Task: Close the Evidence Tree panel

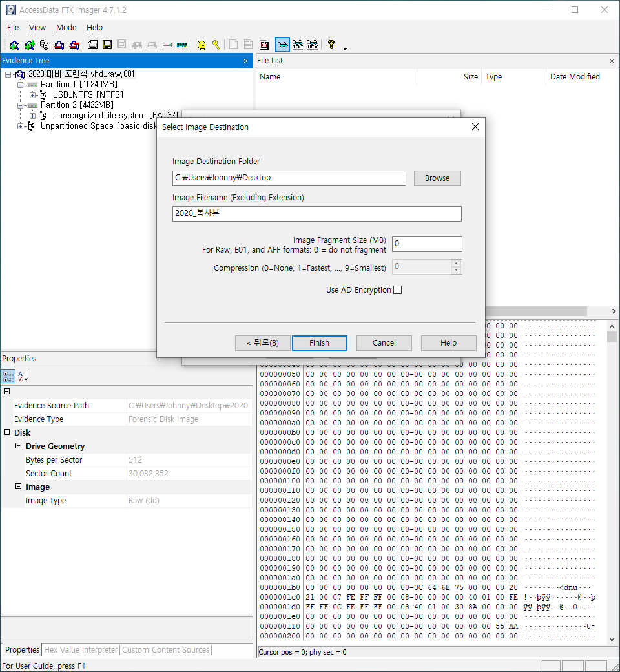Action: point(245,61)
